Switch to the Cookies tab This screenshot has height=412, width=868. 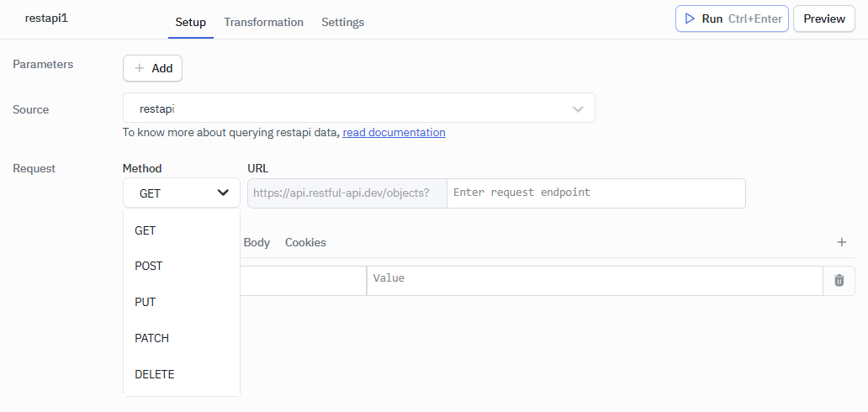(305, 242)
